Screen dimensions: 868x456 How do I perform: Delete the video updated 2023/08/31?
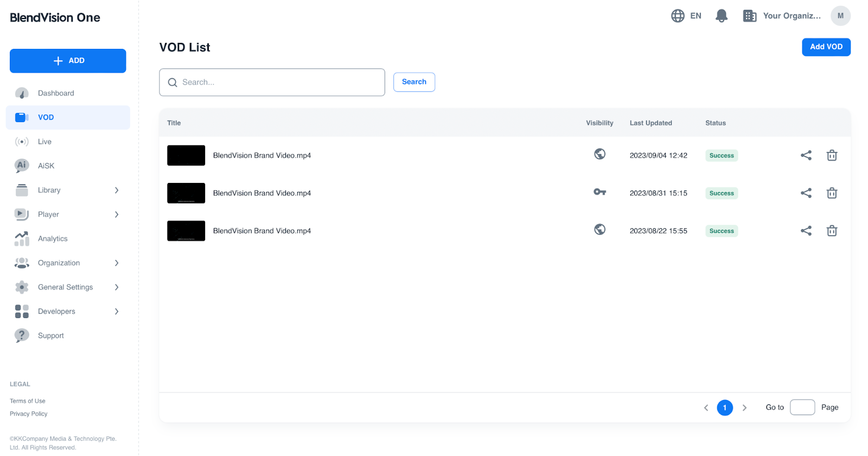(x=831, y=193)
